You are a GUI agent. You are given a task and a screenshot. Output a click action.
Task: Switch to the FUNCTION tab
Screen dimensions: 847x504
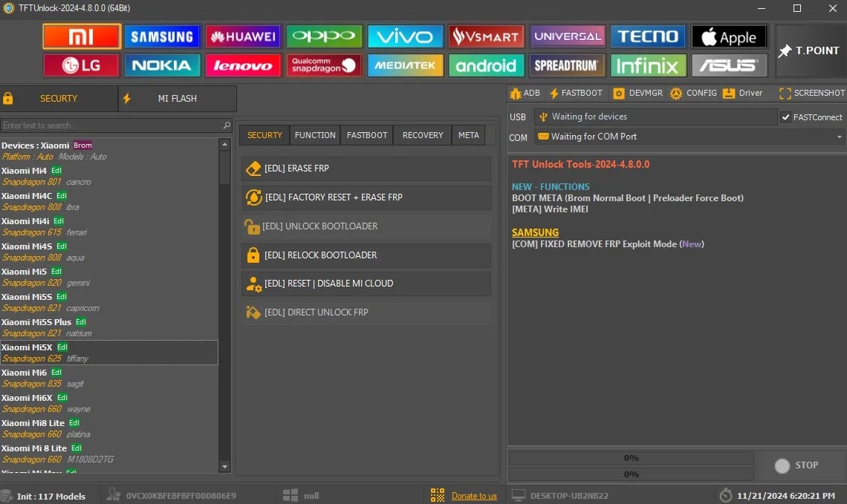315,135
